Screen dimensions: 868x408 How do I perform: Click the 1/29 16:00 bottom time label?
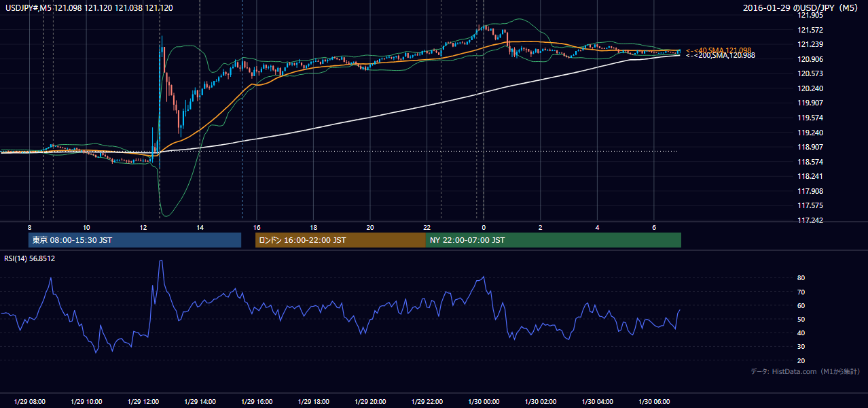coord(256,402)
